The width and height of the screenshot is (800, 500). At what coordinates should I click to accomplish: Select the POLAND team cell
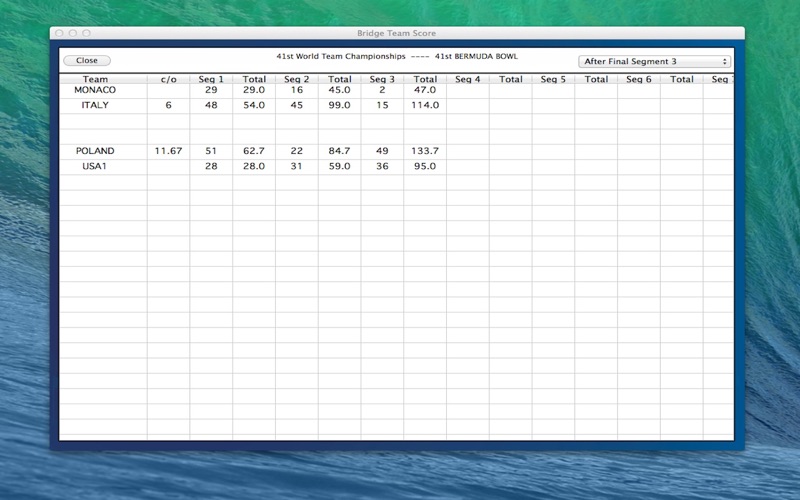(95, 151)
